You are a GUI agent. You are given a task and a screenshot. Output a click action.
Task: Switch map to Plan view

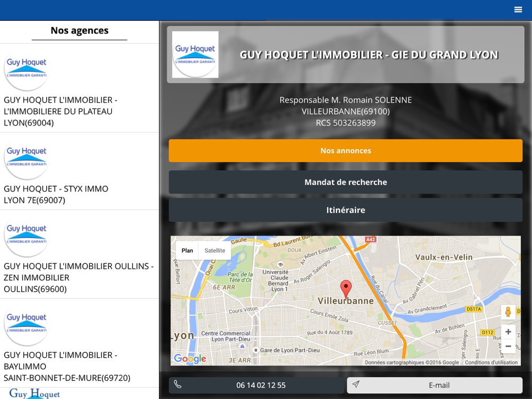[x=187, y=251]
